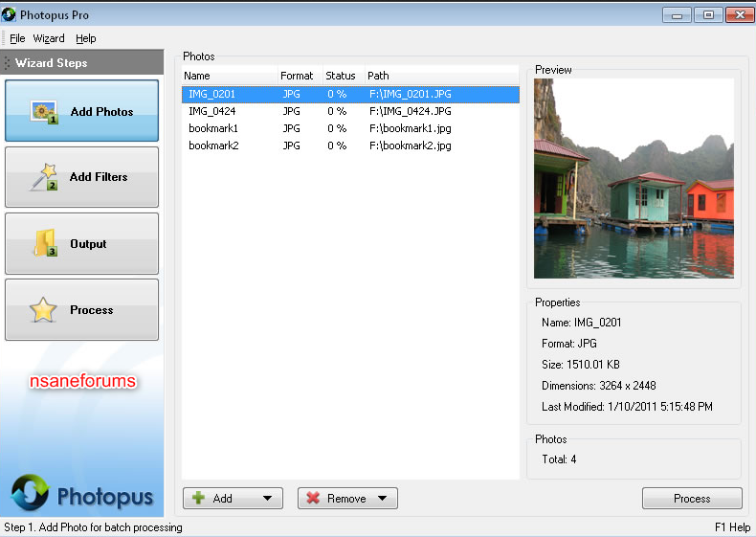Click the sunflower picture icon on Add Photos
The width and height of the screenshot is (756, 537).
[x=44, y=112]
